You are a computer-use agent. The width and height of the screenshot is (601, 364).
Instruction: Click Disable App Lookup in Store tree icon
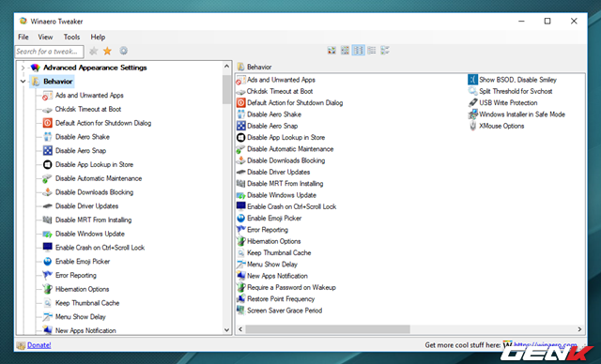tap(48, 164)
